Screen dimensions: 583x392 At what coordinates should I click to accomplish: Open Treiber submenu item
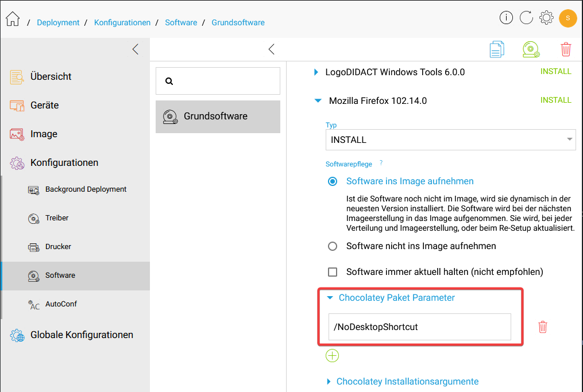[x=57, y=218]
